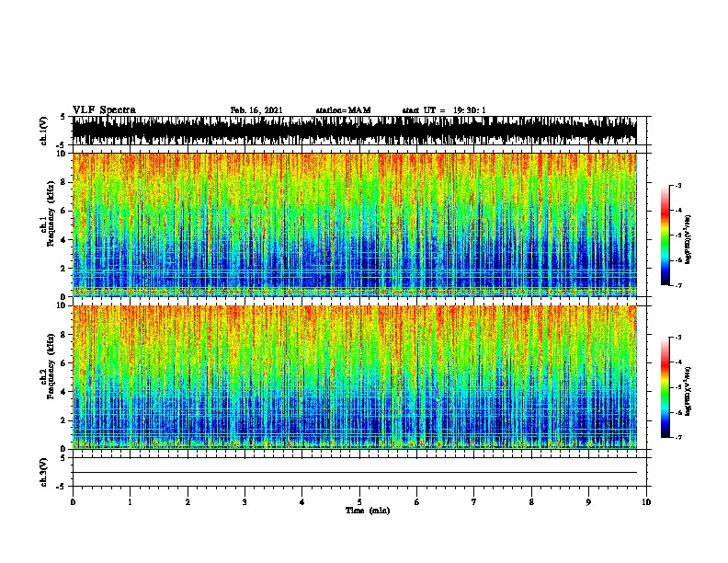Image resolution: width=728 pixels, height=563 pixels.
Task: Click the "4" kHz tick on the ch.2 frequency axis
Action: click(x=63, y=392)
